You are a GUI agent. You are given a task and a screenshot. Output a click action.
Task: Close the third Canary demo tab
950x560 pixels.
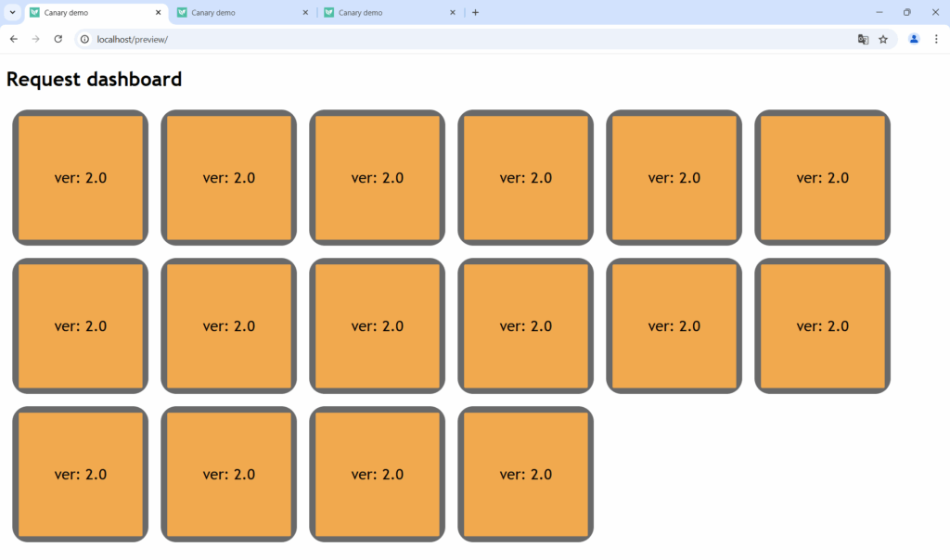click(453, 13)
